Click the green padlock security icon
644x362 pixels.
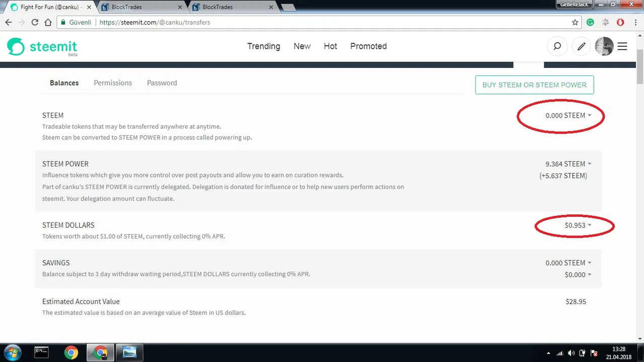(x=62, y=23)
